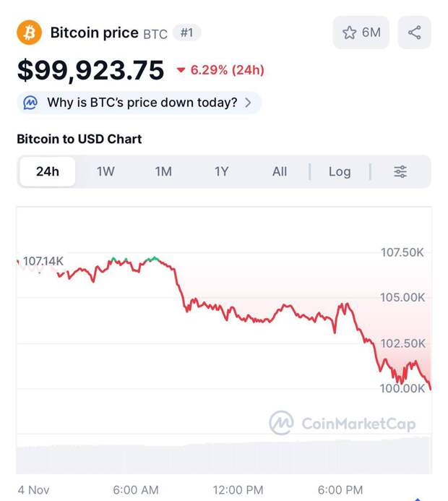Open 'Why is BTC's price down today?' link
448x501 pixels.
[142, 103]
